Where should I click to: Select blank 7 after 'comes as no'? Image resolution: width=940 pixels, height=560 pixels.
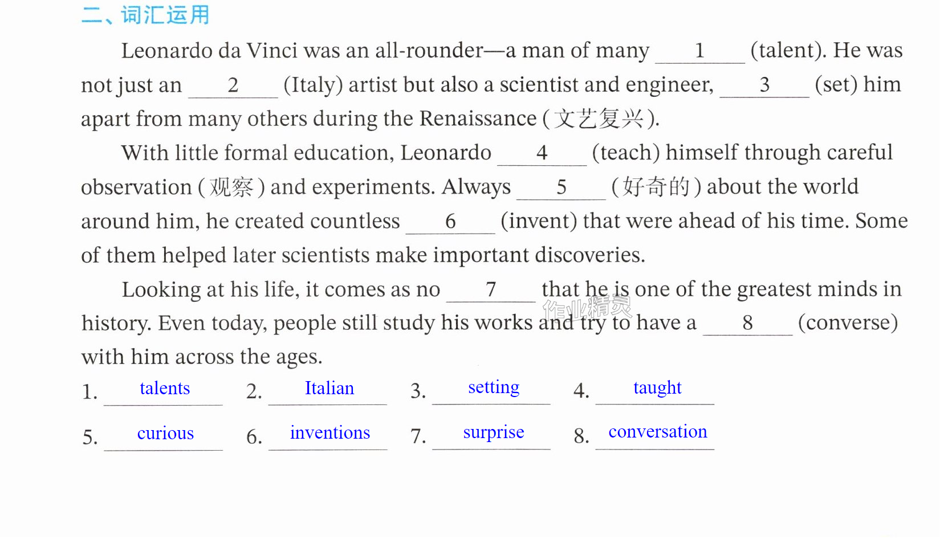pos(491,291)
